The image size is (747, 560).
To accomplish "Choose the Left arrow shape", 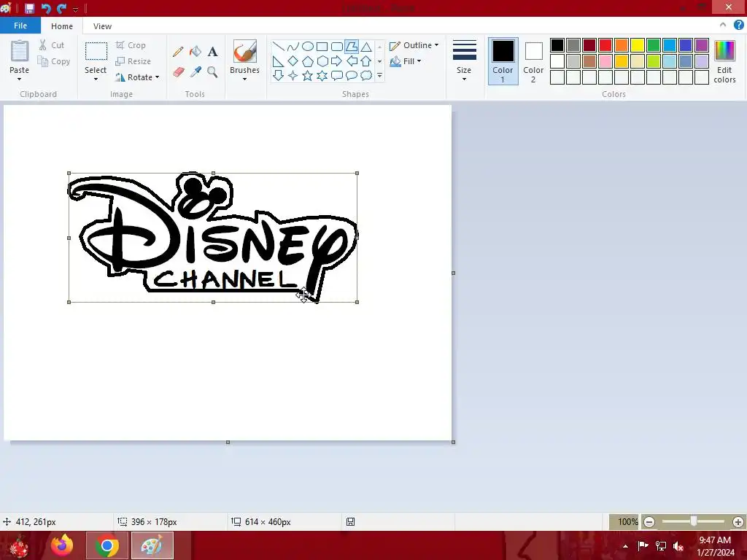I will (352, 61).
